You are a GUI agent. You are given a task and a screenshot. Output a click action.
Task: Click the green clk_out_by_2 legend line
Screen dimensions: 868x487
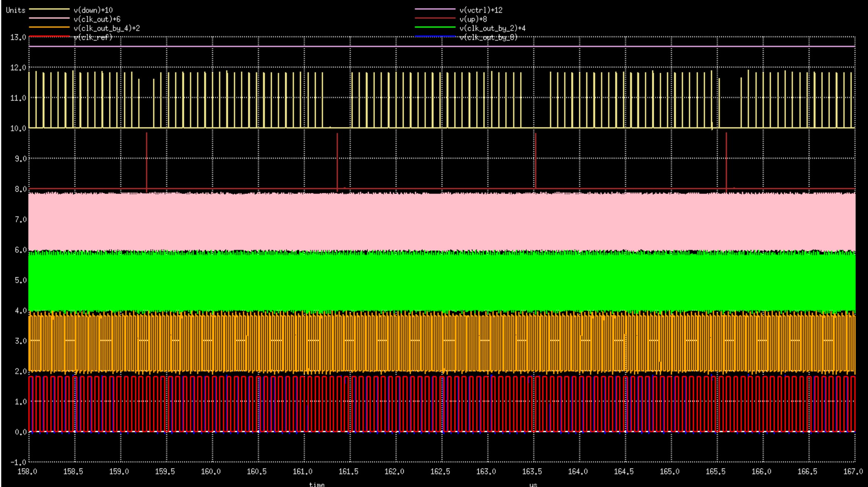[435, 27]
